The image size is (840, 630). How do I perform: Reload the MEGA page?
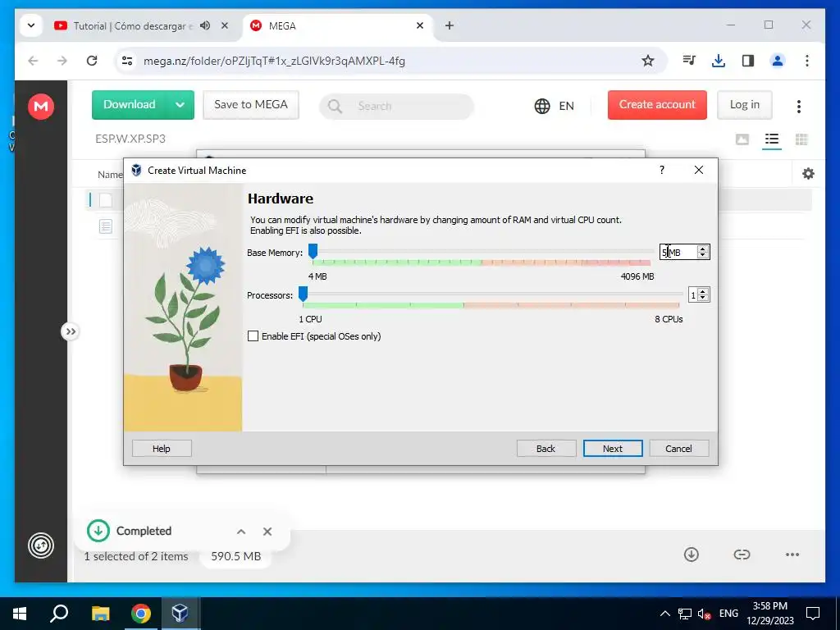click(x=92, y=61)
